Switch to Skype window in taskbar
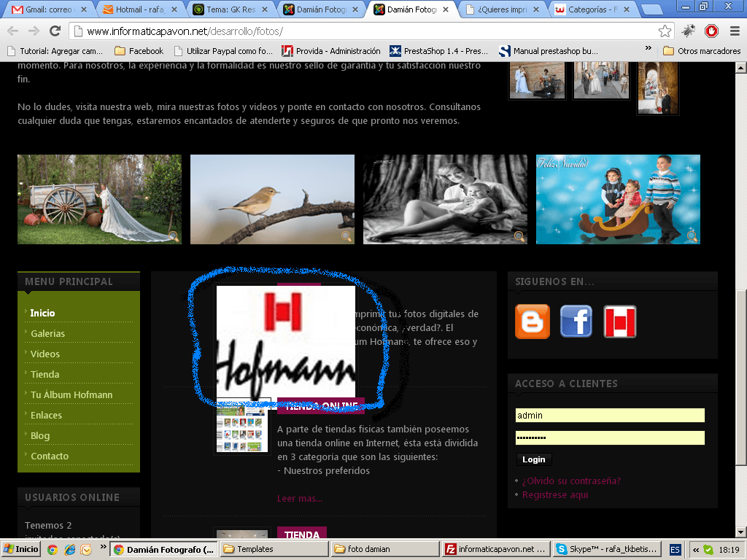Image resolution: width=747 pixels, height=560 pixels. tap(607, 549)
